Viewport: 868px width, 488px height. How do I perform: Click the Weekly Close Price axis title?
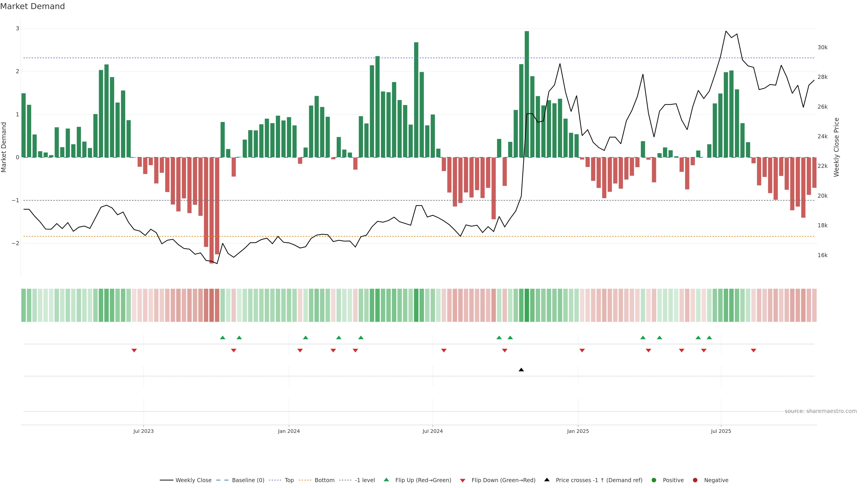pyautogui.click(x=836, y=147)
